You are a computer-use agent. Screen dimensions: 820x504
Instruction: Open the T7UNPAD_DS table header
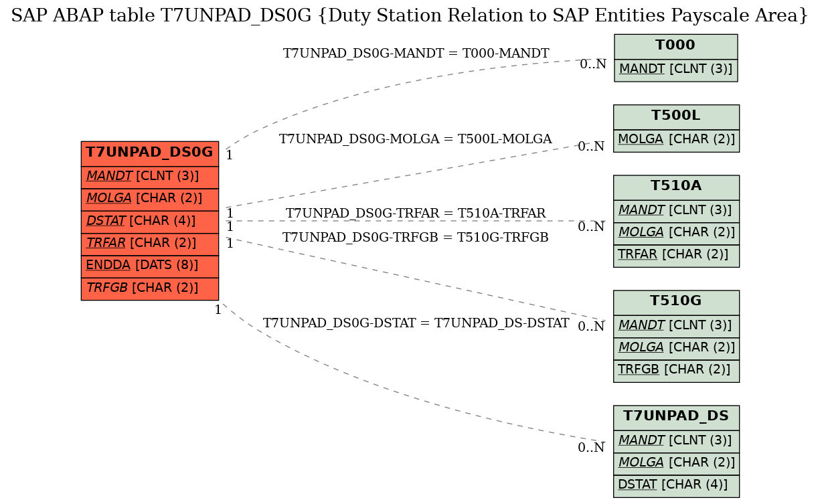pyautogui.click(x=676, y=417)
